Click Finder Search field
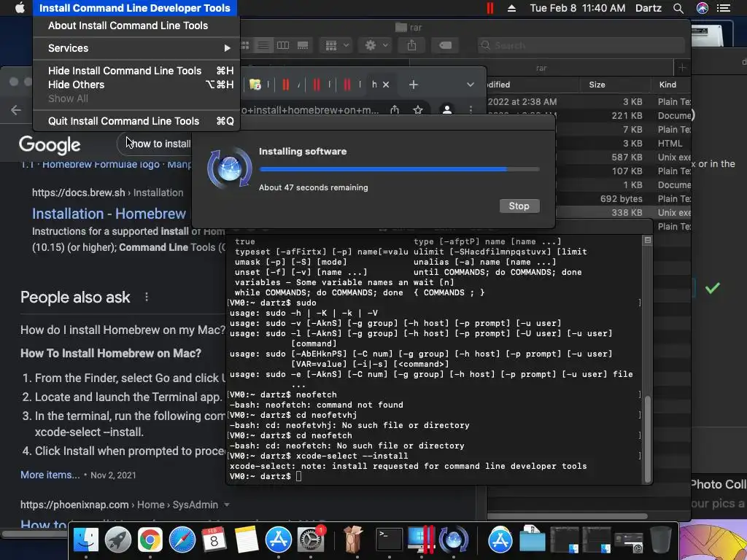Viewport: 747px width, 560px height. (x=581, y=45)
